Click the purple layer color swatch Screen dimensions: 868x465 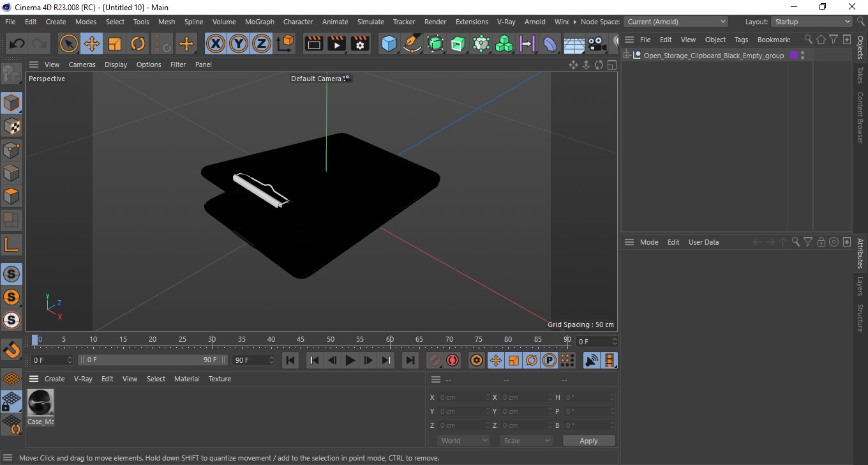[x=794, y=56]
